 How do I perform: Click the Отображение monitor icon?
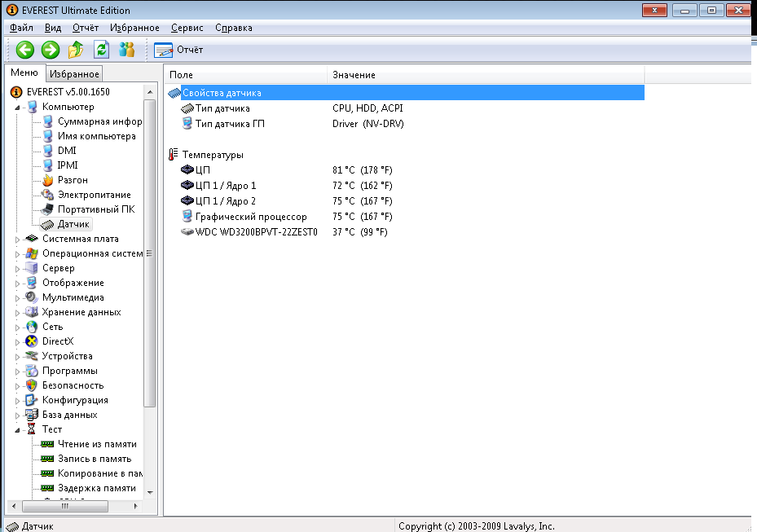tap(32, 283)
